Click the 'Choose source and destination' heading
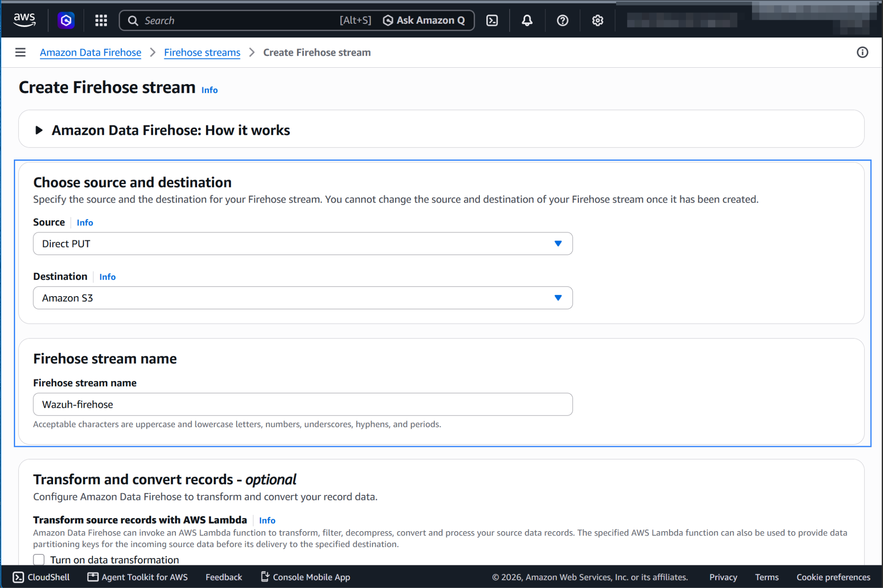The image size is (883, 588). (x=132, y=182)
